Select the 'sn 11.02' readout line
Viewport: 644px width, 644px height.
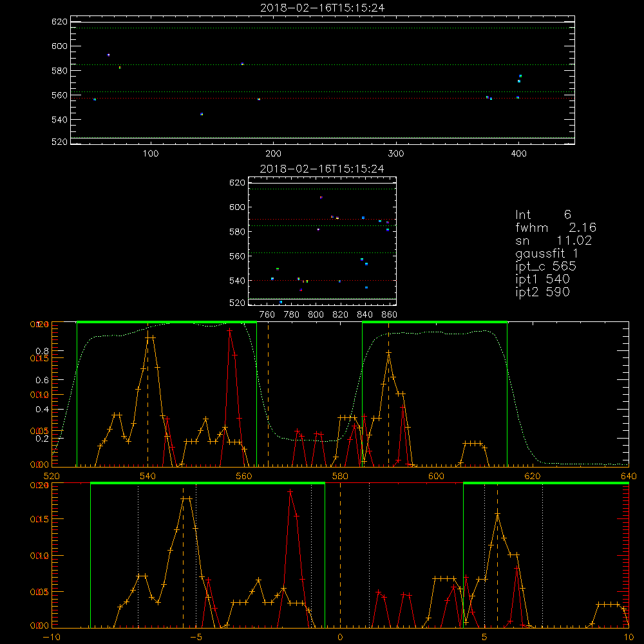tap(554, 240)
